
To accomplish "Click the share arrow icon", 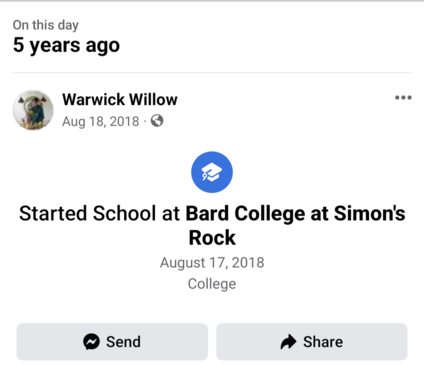I will click(289, 342).
